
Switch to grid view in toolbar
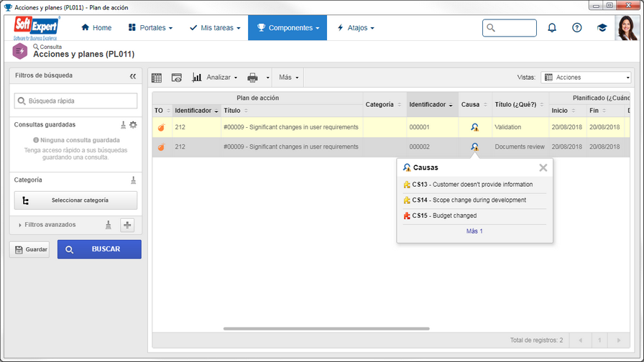[x=157, y=78]
